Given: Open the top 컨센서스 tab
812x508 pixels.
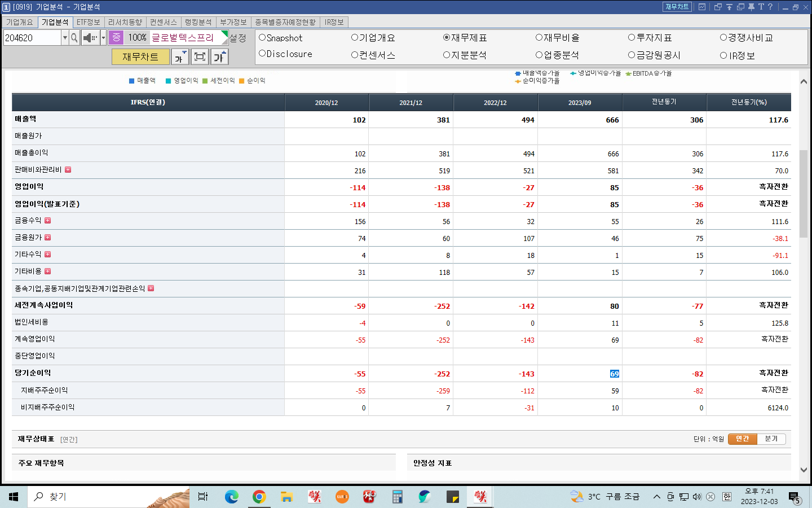Looking at the screenshot, I should (164, 22).
